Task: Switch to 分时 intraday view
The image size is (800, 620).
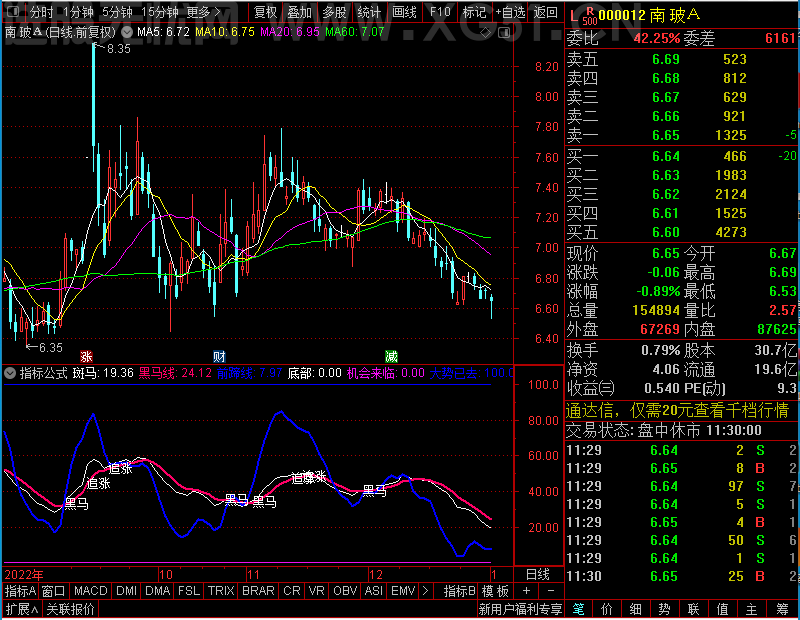Action: (41, 12)
